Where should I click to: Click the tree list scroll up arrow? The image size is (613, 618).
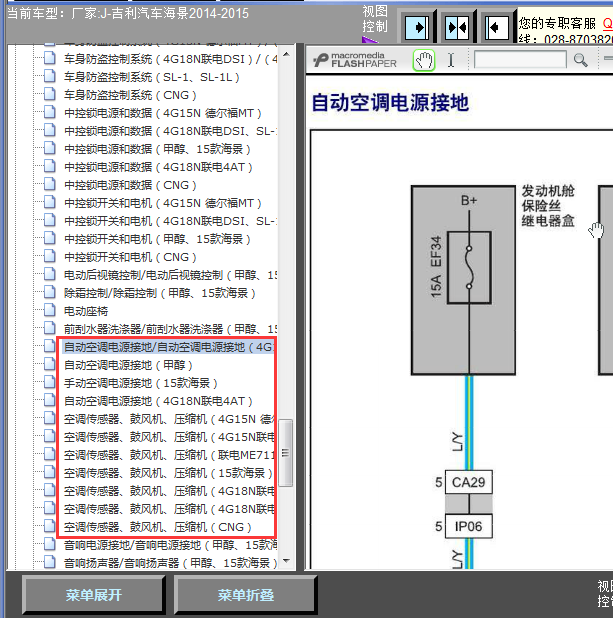[287, 54]
